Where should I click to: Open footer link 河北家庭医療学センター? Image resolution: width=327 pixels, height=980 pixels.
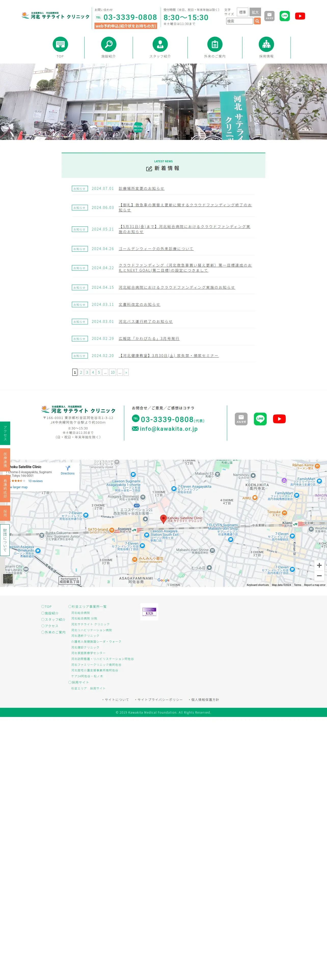pos(88,653)
